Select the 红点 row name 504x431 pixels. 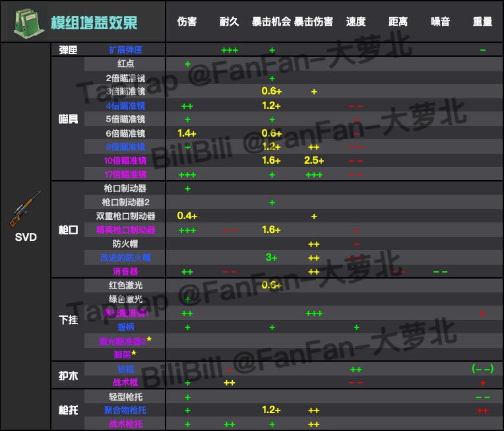[x=125, y=63]
